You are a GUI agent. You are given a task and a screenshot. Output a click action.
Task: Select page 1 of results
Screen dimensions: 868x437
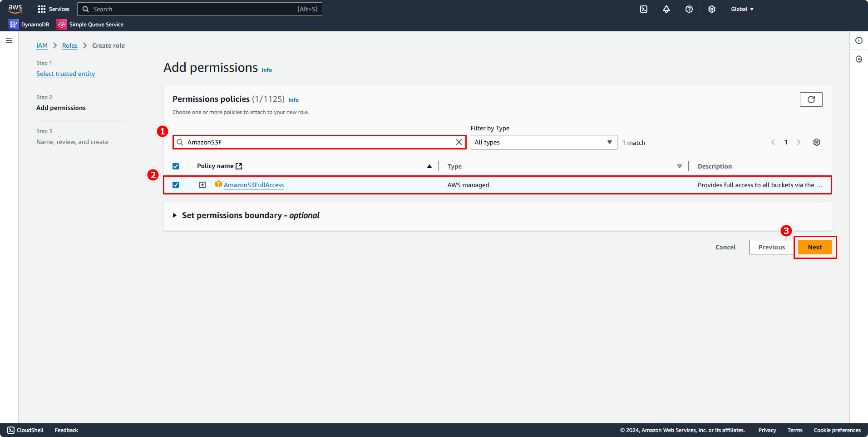click(786, 142)
